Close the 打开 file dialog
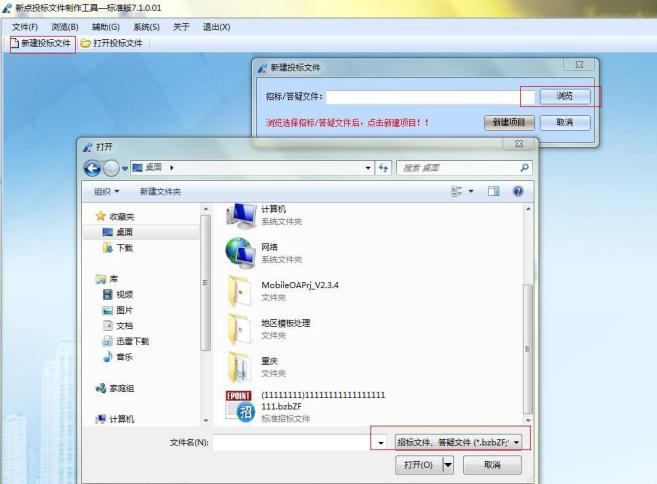657x484 pixels. coord(519,144)
